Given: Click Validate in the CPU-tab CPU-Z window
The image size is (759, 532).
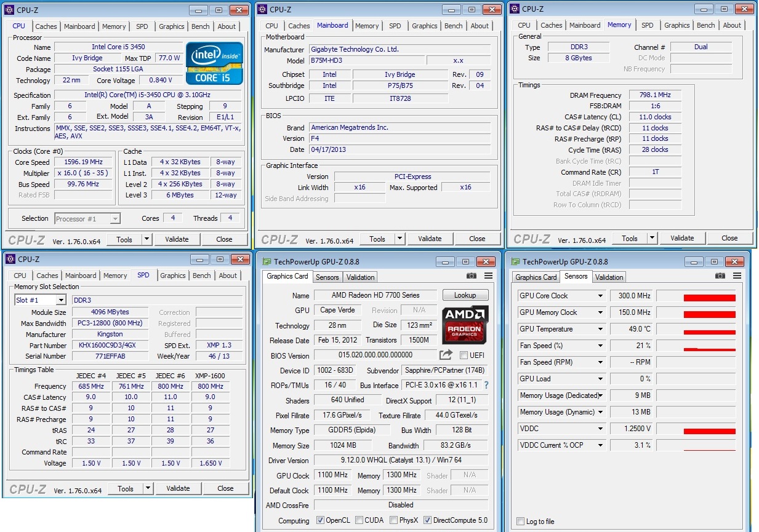Looking at the screenshot, I should [x=177, y=239].
